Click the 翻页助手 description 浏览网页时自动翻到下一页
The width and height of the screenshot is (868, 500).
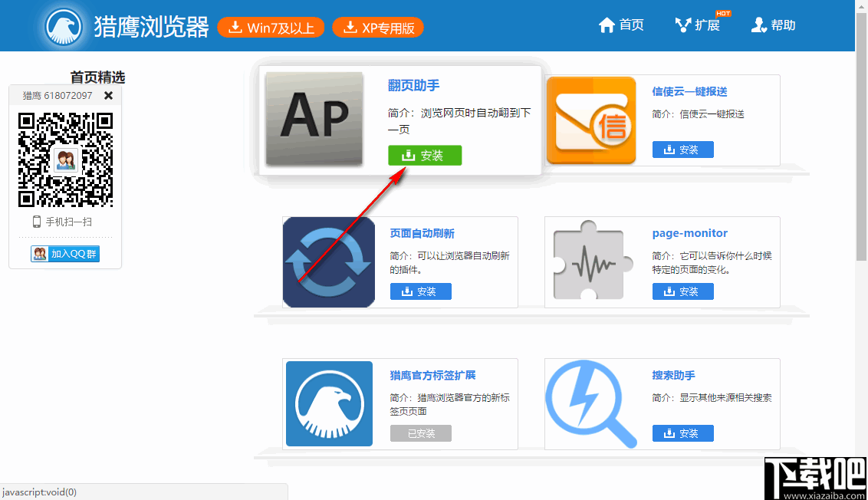click(x=459, y=120)
